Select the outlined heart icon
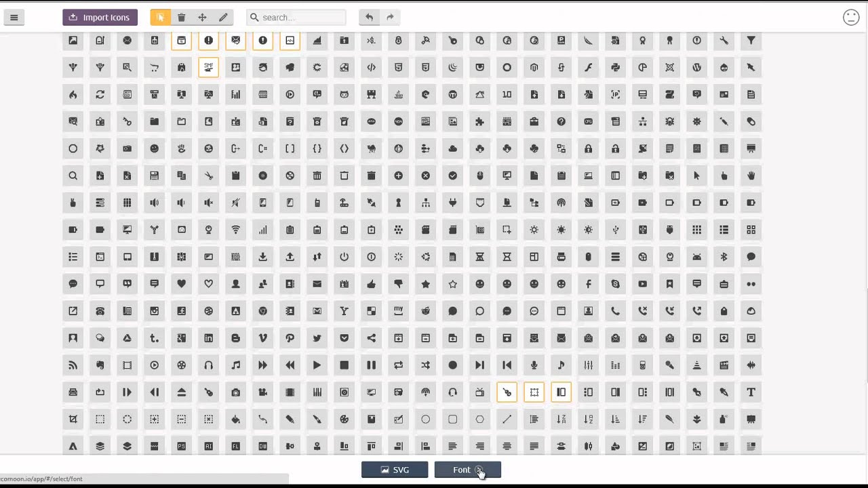 [x=208, y=284]
